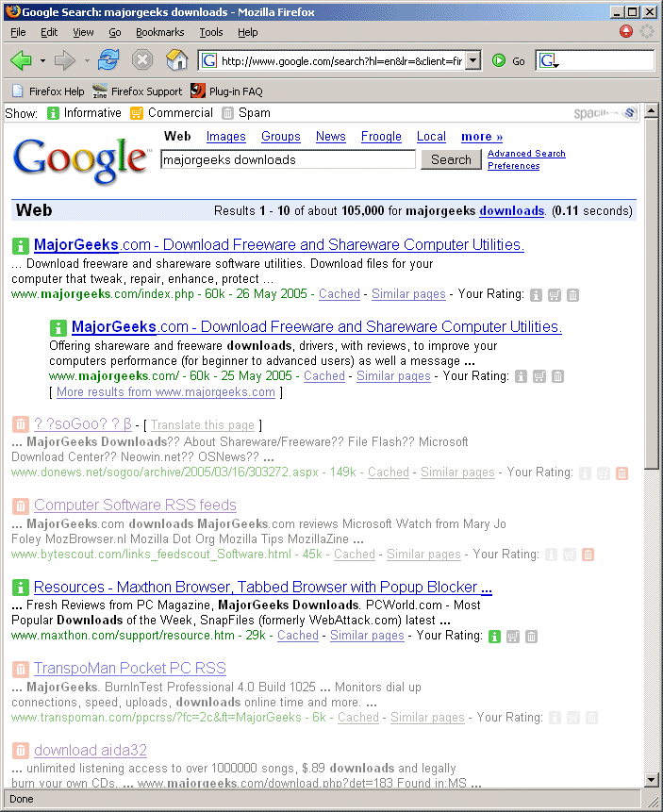Click the Google Search button

(451, 159)
